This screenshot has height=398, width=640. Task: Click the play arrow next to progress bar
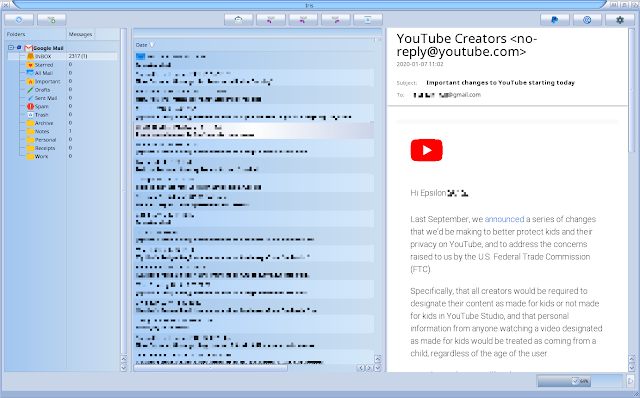coord(631,381)
